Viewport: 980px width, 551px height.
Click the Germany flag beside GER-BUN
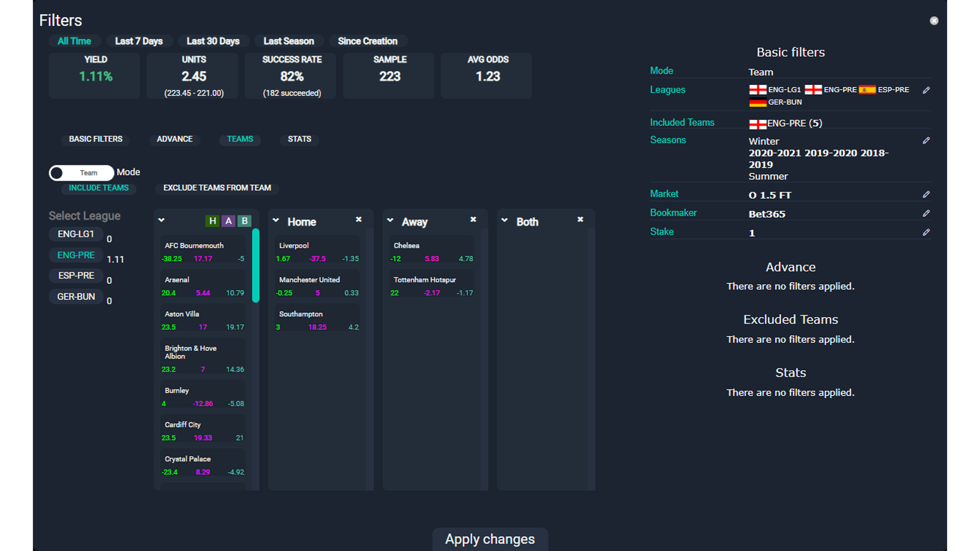[758, 102]
